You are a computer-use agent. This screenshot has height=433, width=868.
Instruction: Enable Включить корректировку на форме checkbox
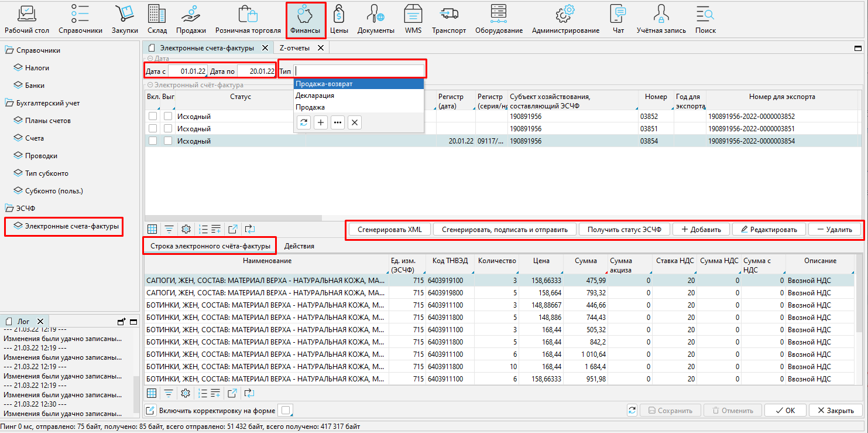(x=286, y=411)
